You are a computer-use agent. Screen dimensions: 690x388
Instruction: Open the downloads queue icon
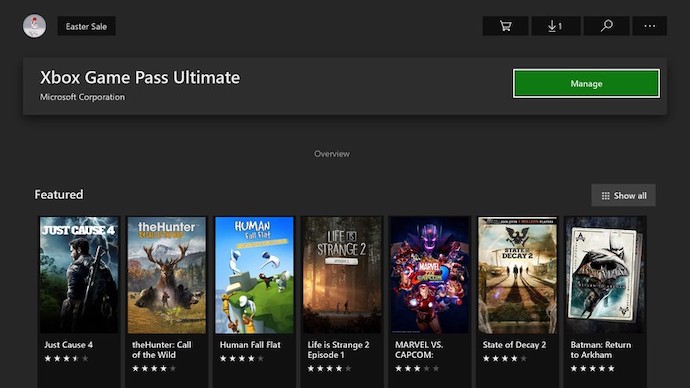pos(556,26)
